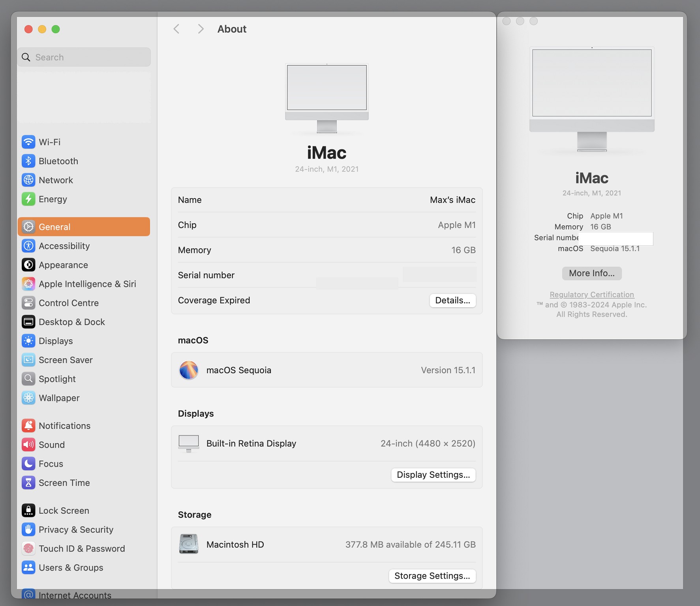Image resolution: width=700 pixels, height=606 pixels.
Task: Open Display Settings...
Action: tap(433, 475)
